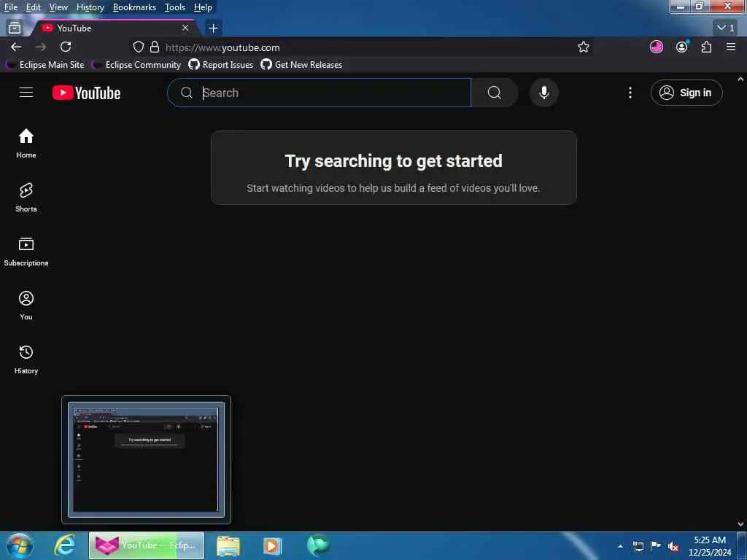Select the YouTube browser tab
The height and width of the screenshot is (560, 747).
click(115, 28)
